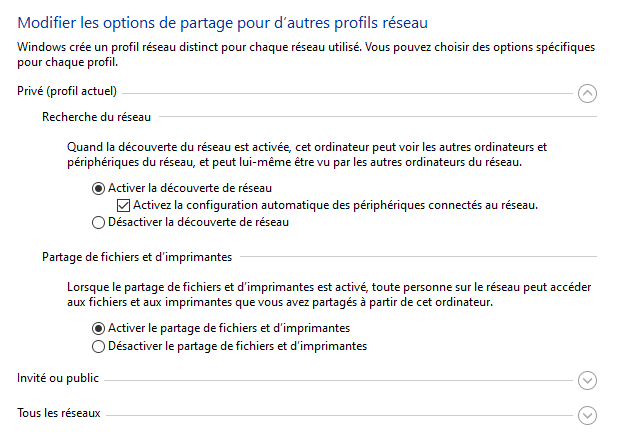Viewport: 631px width, 446px height.
Task: Click the Désactiver le partage de fichiers label text
Action: 237,346
